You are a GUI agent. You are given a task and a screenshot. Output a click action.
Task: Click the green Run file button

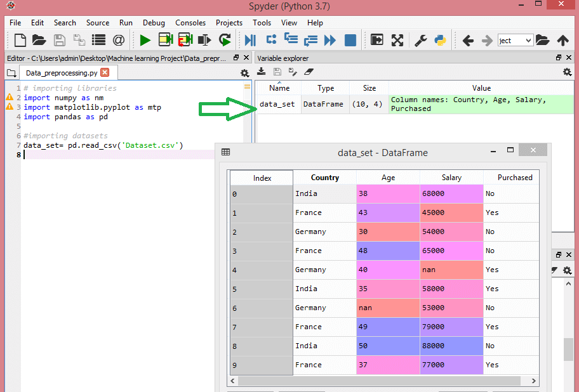[145, 41]
